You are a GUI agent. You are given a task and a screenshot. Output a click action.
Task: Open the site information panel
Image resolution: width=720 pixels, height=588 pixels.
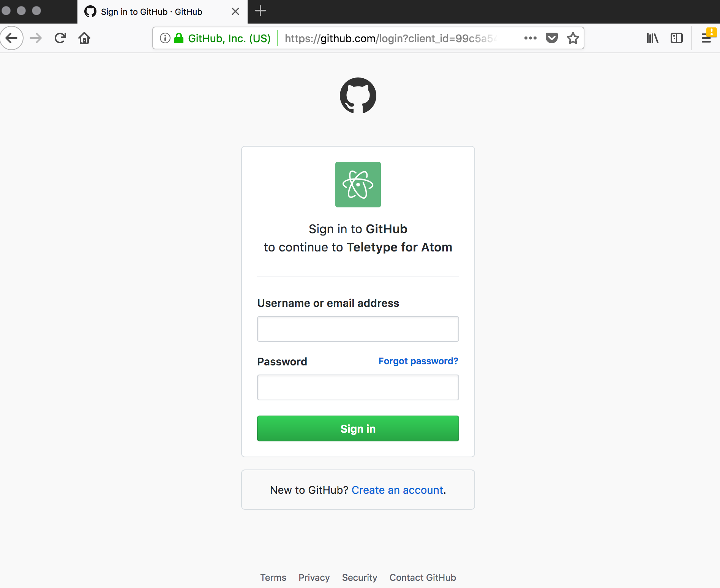[165, 38]
